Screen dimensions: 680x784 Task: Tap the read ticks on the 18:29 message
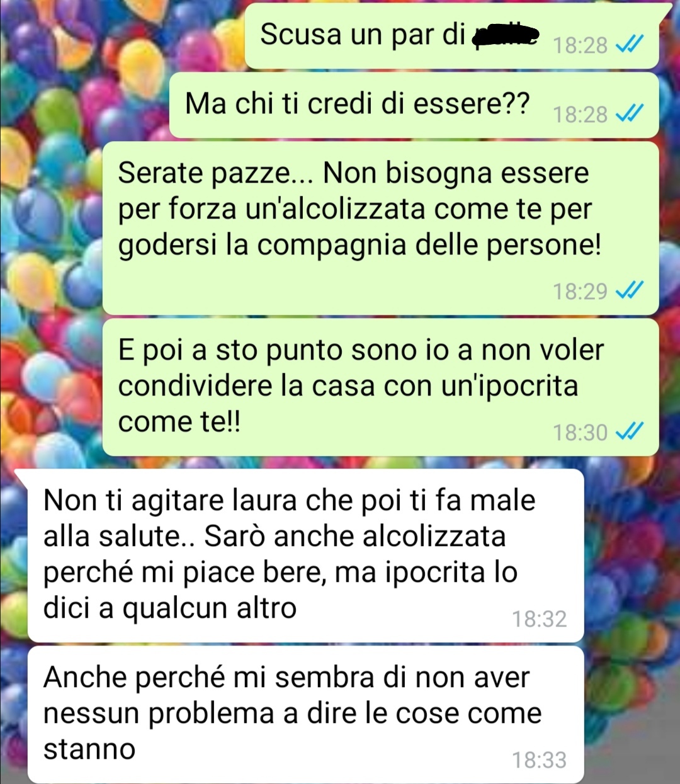click(x=629, y=290)
